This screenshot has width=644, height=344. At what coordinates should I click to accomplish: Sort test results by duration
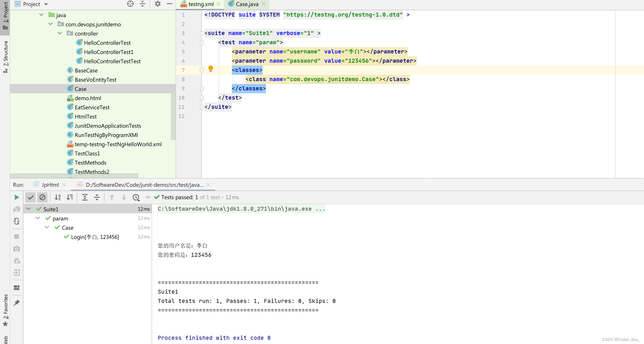(70, 197)
